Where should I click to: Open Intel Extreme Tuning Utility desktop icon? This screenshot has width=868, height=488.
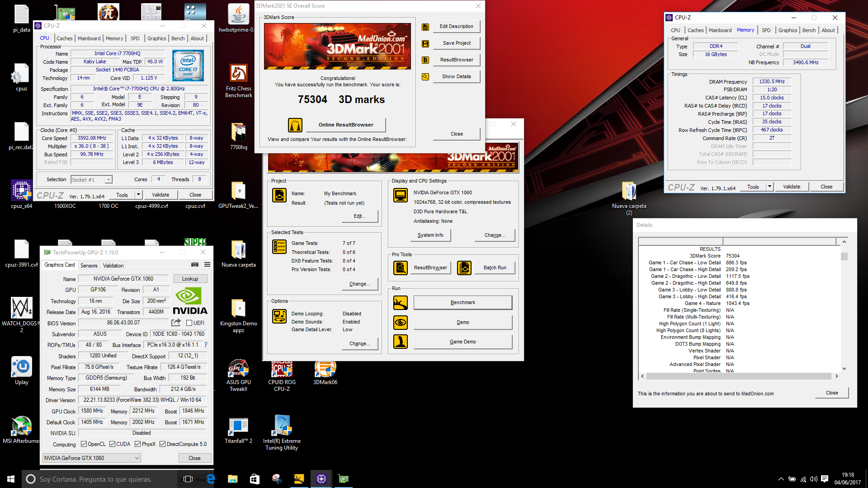(x=282, y=432)
